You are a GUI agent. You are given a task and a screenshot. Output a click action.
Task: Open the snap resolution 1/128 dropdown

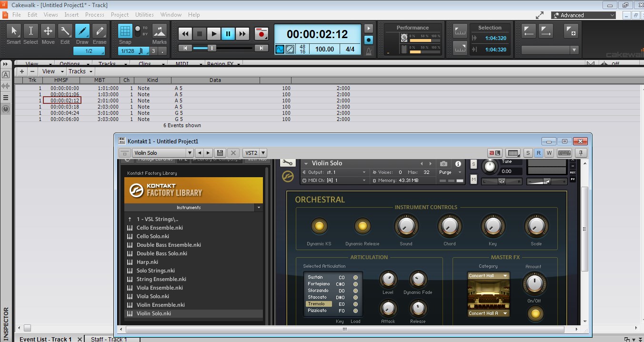pos(134,51)
